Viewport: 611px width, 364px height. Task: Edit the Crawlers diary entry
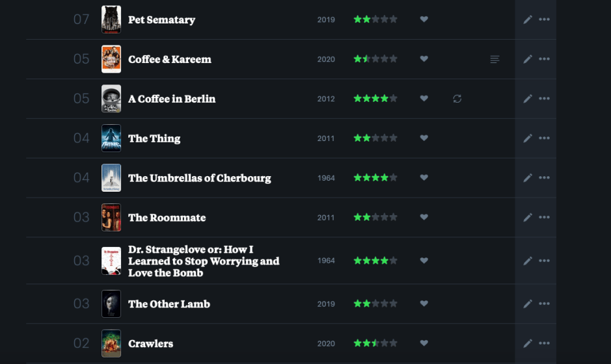pos(528,343)
